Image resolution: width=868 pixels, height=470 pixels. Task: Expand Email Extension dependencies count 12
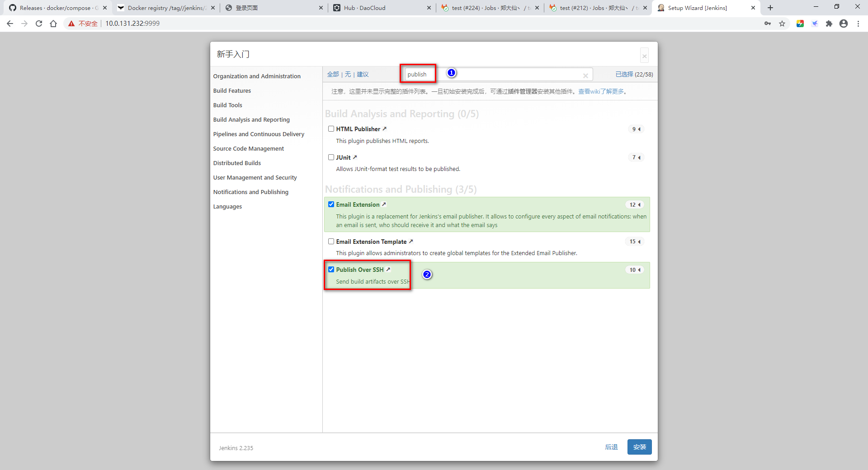(x=635, y=205)
